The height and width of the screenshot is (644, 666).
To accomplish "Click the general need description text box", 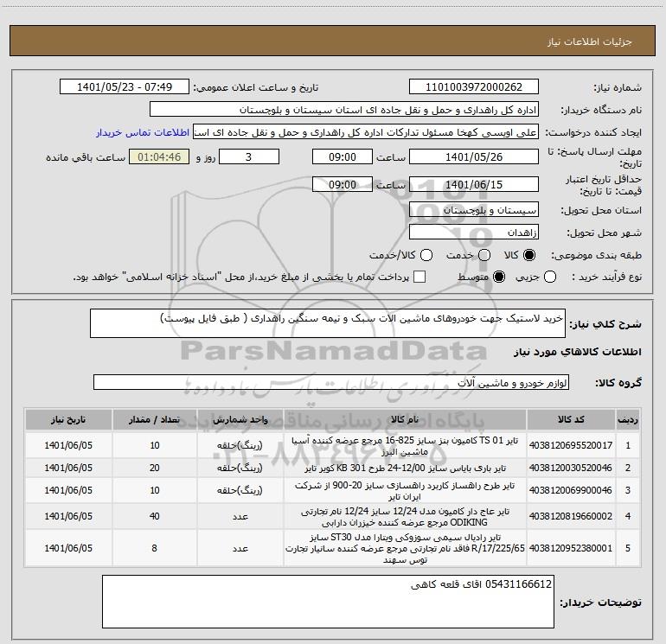I will (x=328, y=323).
